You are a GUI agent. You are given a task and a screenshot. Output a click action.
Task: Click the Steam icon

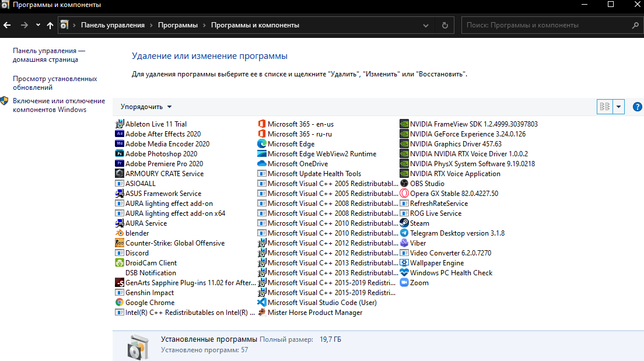point(404,223)
